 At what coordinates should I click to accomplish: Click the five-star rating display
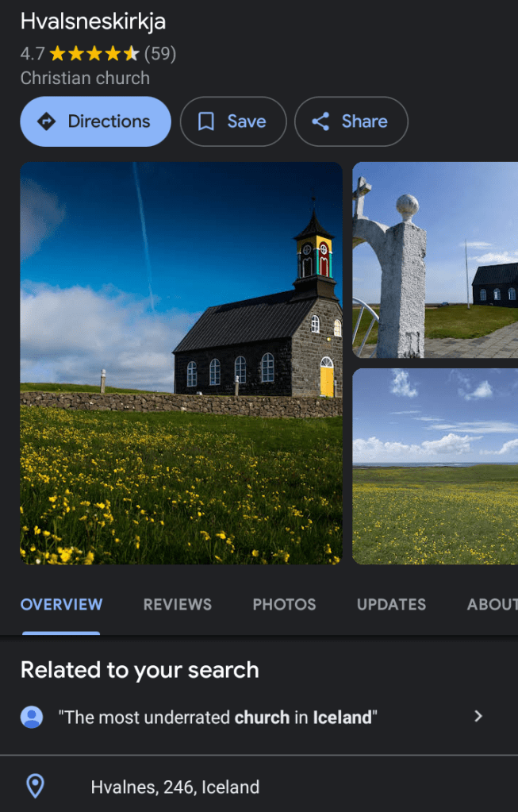(x=94, y=54)
